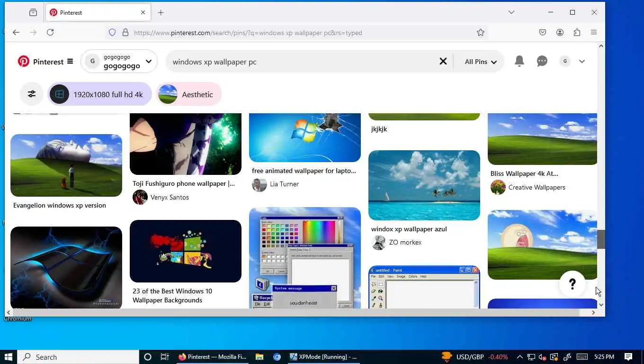Expand the gogogogo account switcher
Image resolution: width=644 pixels, height=364 pixels.
click(148, 61)
